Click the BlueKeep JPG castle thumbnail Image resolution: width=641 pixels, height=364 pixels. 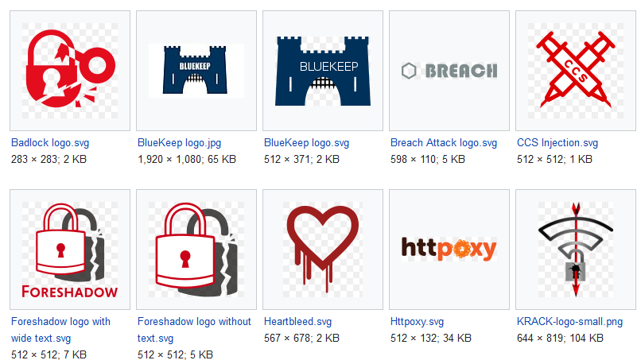click(196, 71)
